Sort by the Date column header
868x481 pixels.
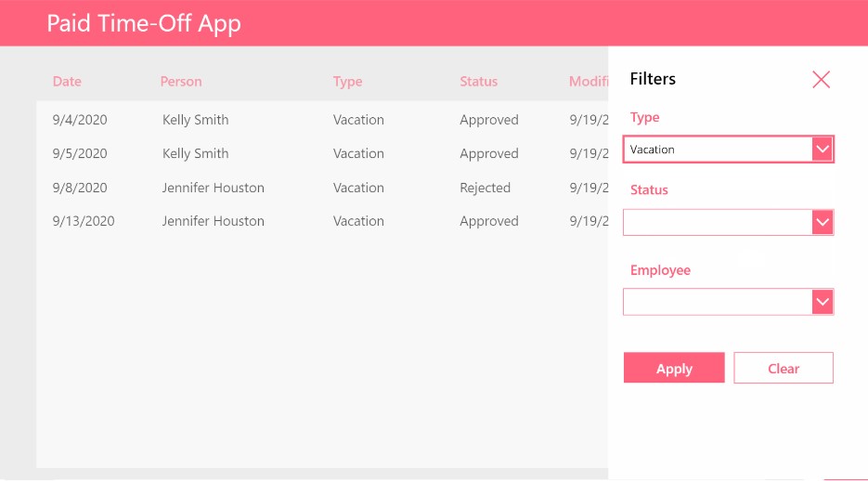coord(67,82)
